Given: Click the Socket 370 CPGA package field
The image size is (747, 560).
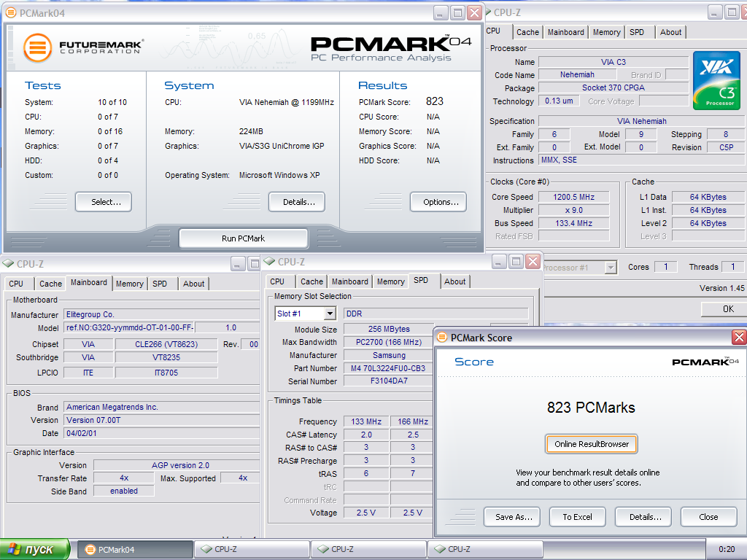Looking at the screenshot, I should 614,87.
